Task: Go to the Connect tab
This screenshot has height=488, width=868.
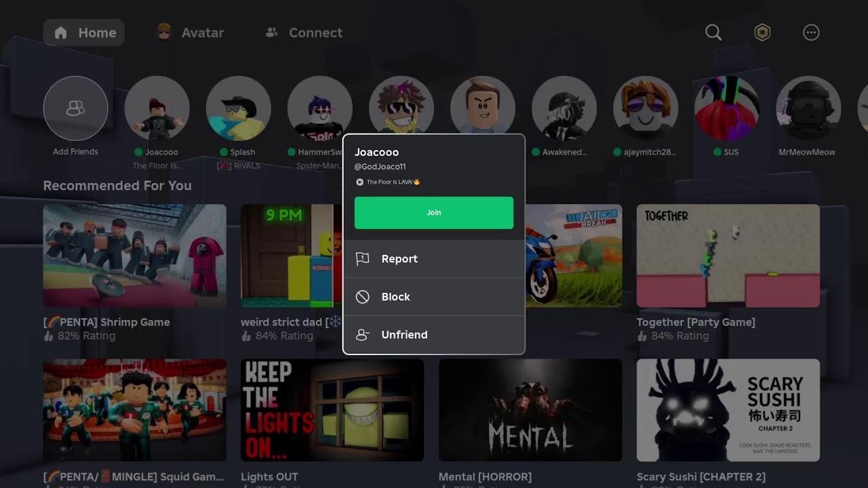Action: tap(304, 33)
